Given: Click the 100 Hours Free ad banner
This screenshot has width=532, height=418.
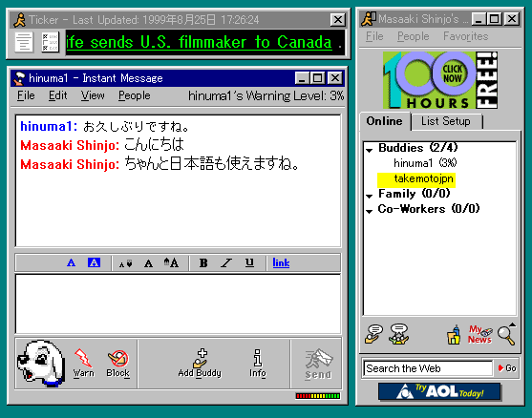Looking at the screenshot, I should 440,80.
